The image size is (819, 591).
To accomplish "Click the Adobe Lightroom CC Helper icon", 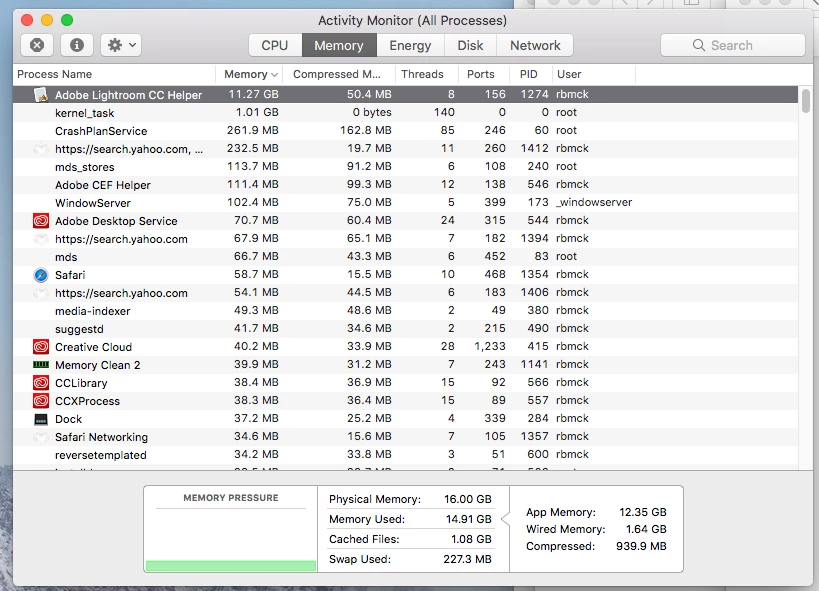I will click(x=41, y=95).
